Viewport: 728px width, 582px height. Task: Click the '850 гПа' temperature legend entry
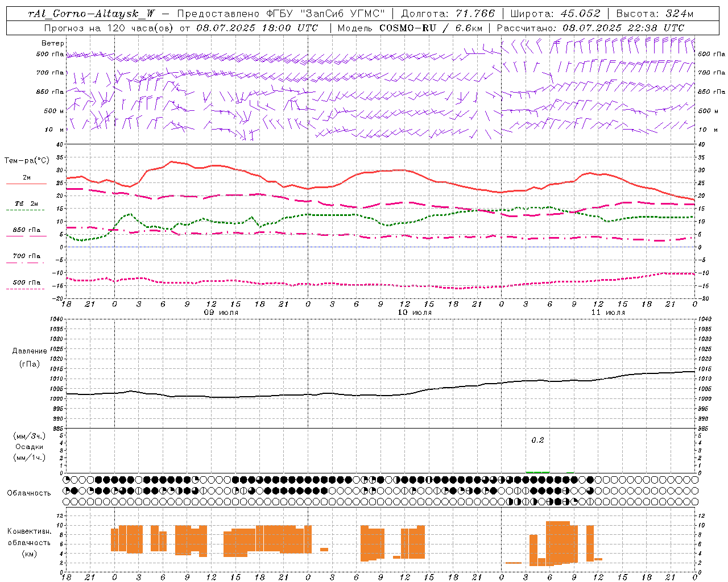[27, 230]
